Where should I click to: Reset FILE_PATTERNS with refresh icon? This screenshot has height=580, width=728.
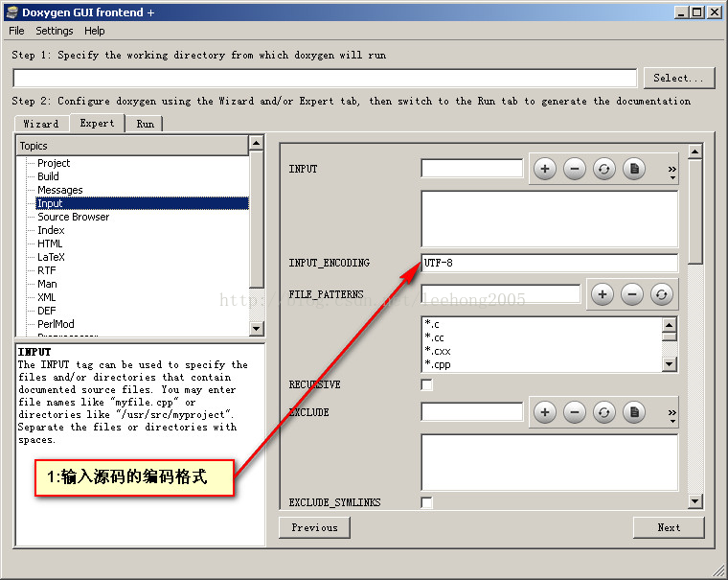click(662, 294)
